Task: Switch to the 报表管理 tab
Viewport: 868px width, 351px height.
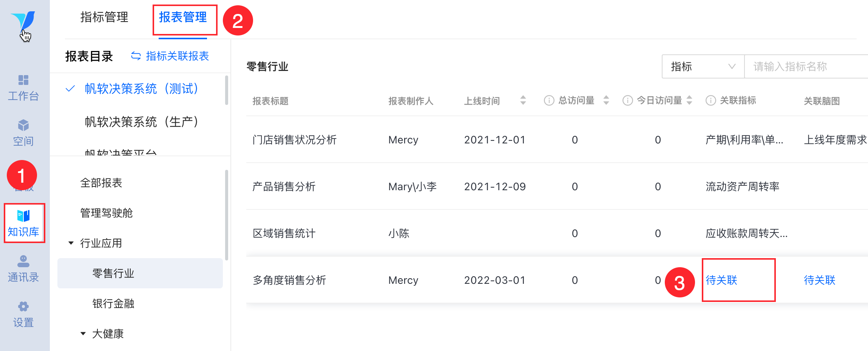Action: tap(183, 17)
